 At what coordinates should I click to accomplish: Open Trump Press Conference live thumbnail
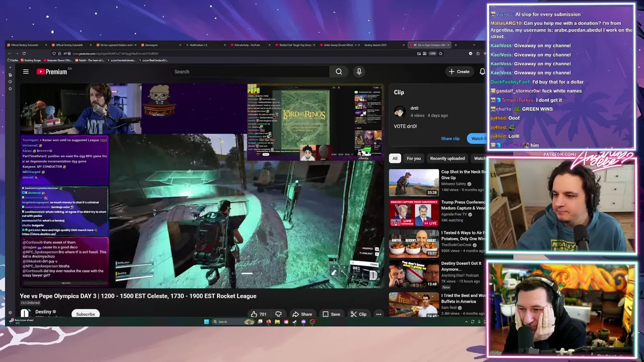(414, 213)
